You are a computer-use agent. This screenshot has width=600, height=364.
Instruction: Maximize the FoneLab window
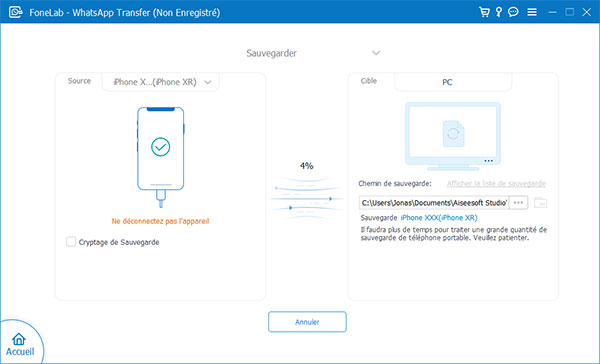(x=569, y=12)
